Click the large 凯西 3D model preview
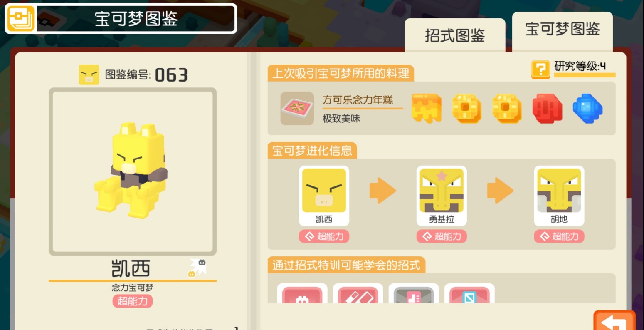 133,171
